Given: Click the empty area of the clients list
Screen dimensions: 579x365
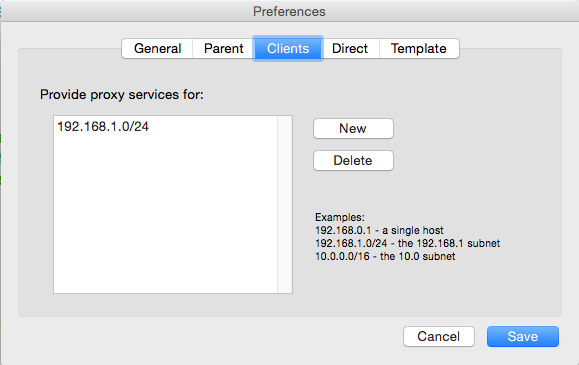Looking at the screenshot, I should (165, 214).
